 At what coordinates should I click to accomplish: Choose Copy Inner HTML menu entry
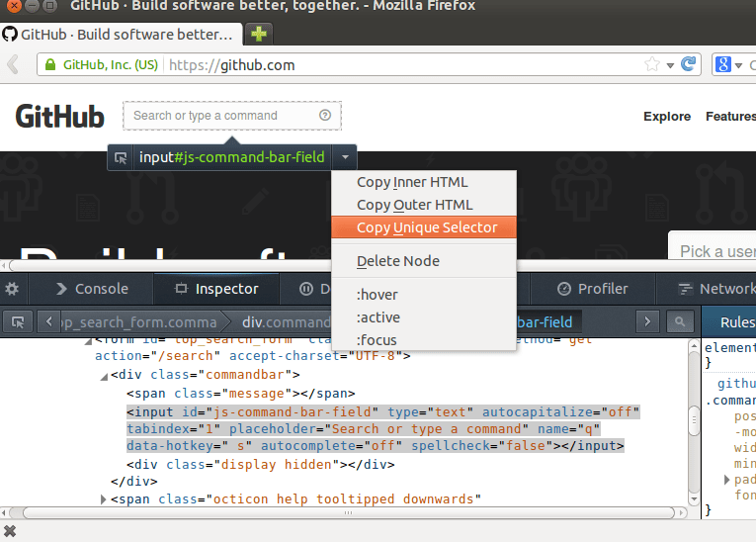coord(424,182)
